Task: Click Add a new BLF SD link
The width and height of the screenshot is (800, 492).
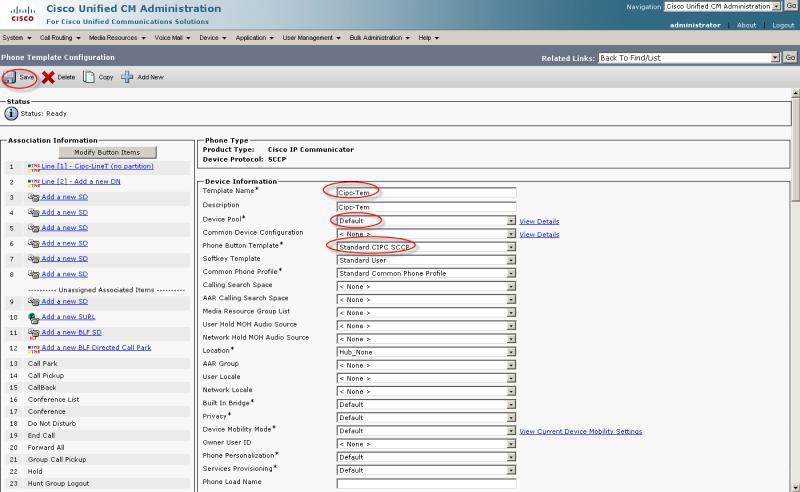Action: tap(71, 332)
